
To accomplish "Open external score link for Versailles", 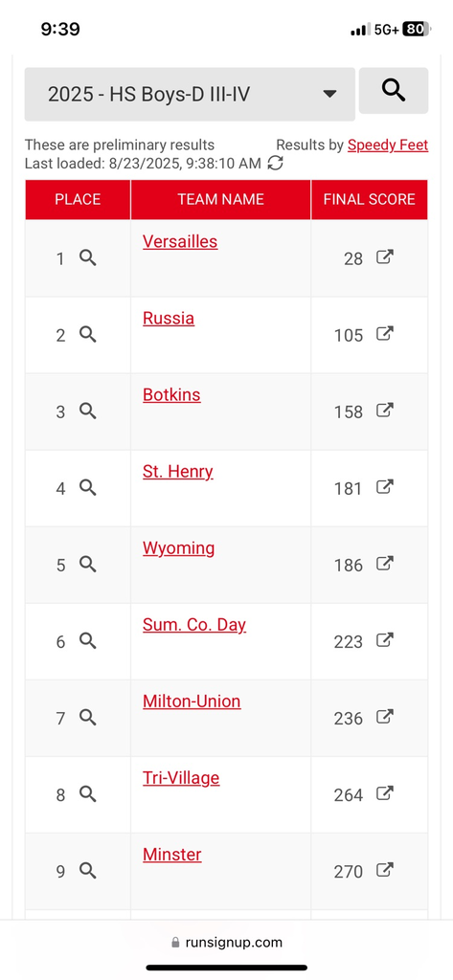I will tap(385, 256).
